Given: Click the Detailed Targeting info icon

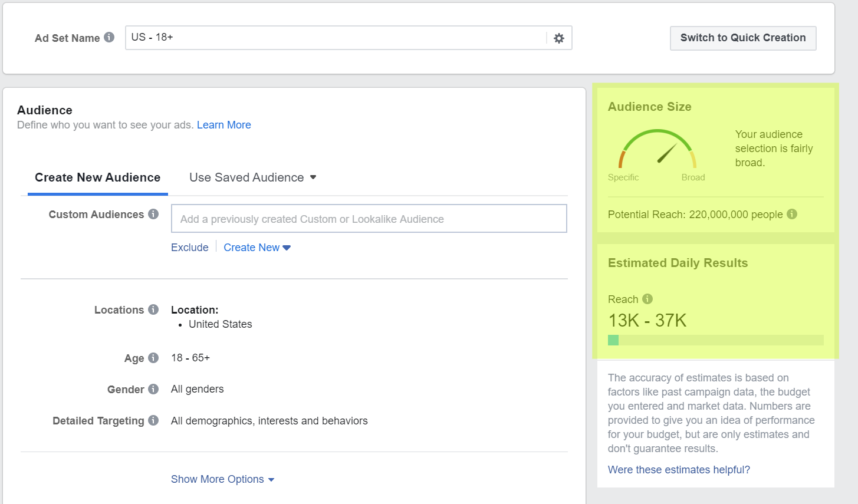Looking at the screenshot, I should (x=153, y=420).
